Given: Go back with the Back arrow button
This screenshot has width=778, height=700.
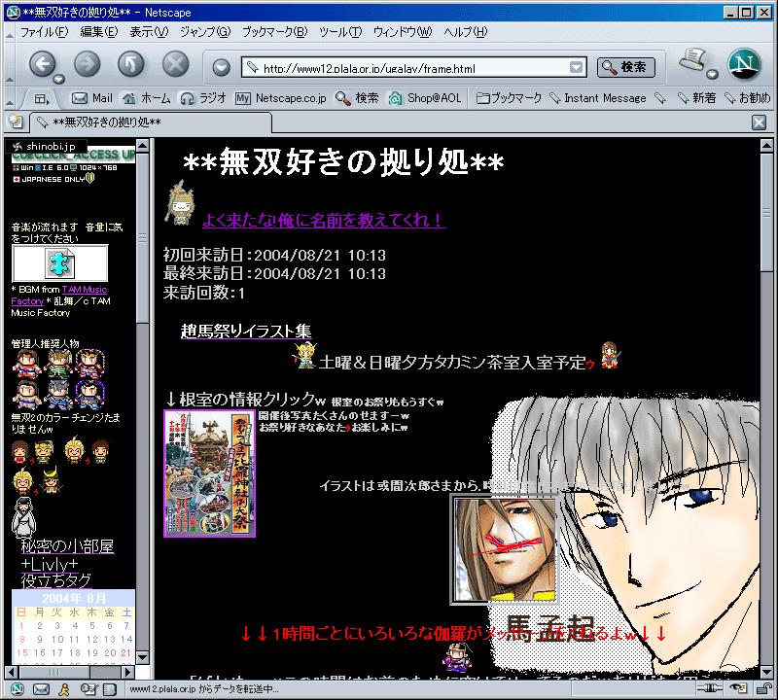Looking at the screenshot, I should click(x=42, y=63).
